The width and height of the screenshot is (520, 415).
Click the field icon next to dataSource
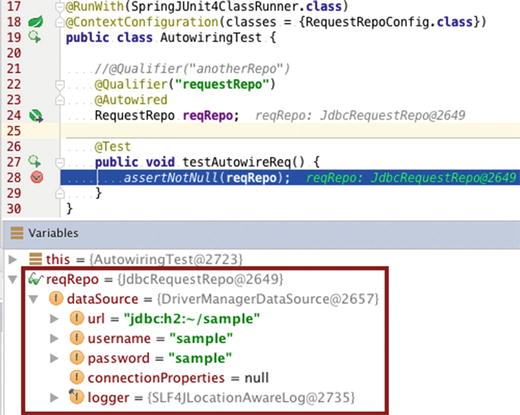56,298
